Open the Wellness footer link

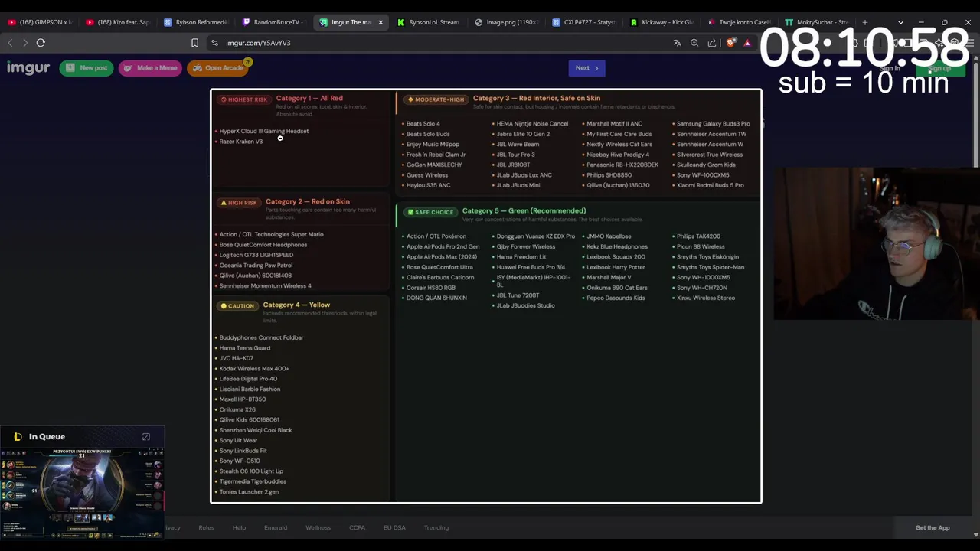tap(318, 527)
